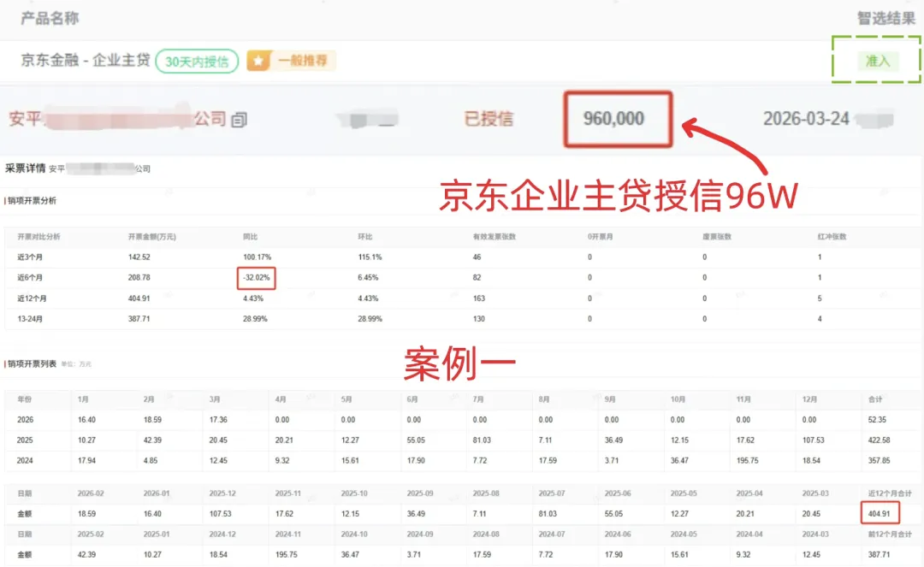Click the 年份 column header
Viewport: 924px width, 567px height.
[25, 399]
